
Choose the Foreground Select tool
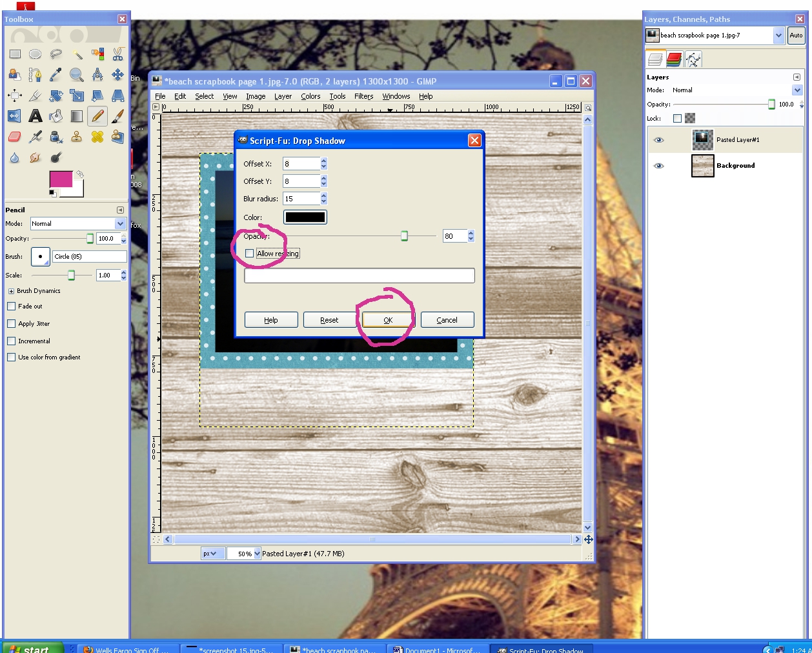click(15, 75)
